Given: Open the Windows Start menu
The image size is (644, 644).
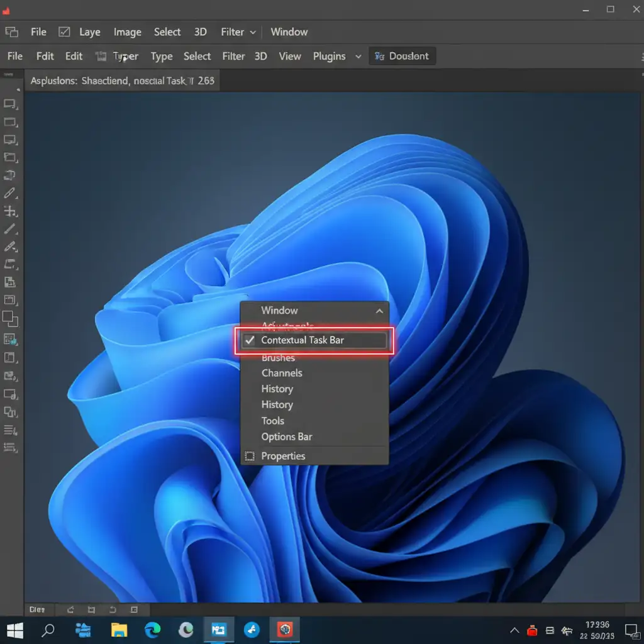Looking at the screenshot, I should tap(15, 630).
